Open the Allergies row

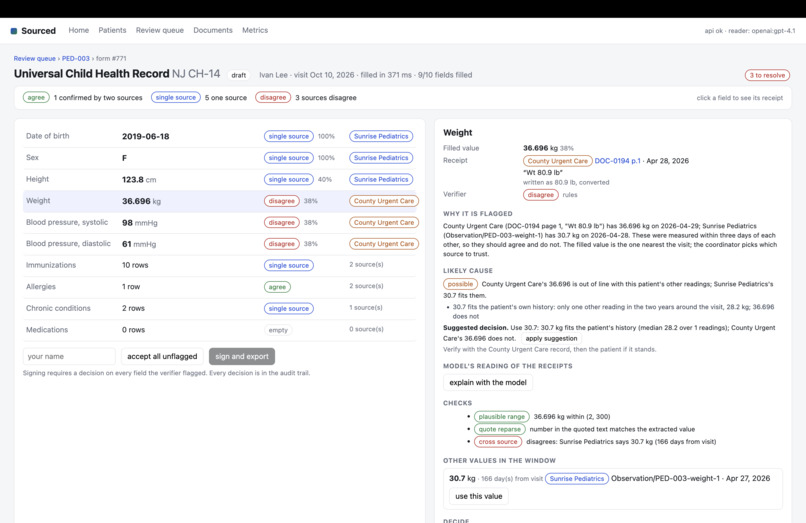[x=219, y=287]
